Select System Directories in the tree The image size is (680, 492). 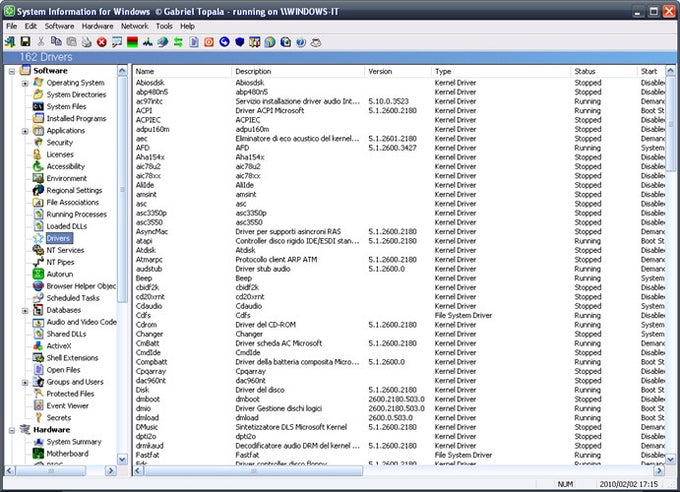(76, 95)
